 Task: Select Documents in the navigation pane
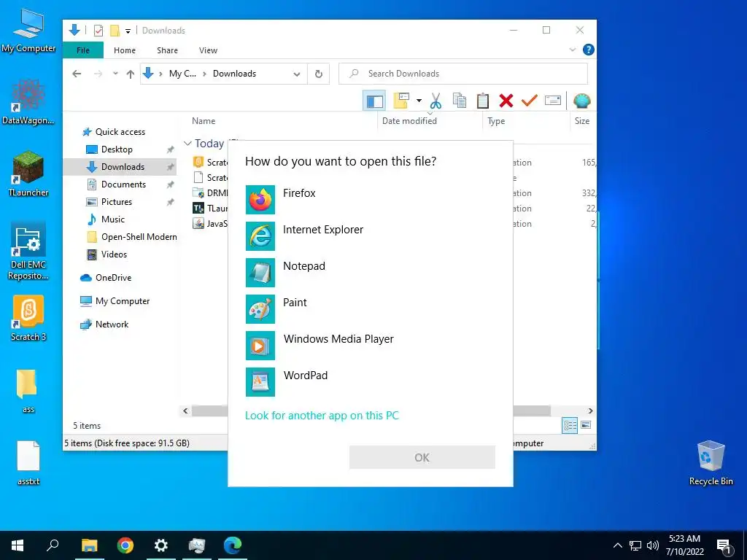(123, 184)
